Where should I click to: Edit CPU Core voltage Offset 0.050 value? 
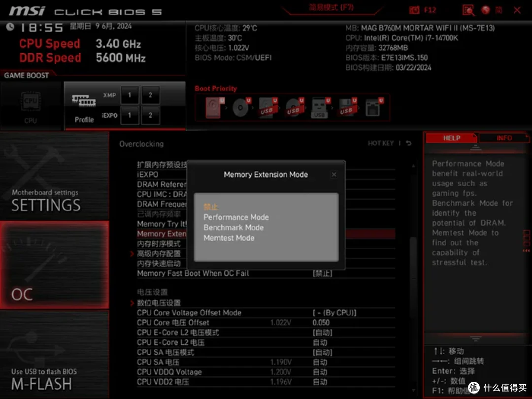click(x=321, y=323)
